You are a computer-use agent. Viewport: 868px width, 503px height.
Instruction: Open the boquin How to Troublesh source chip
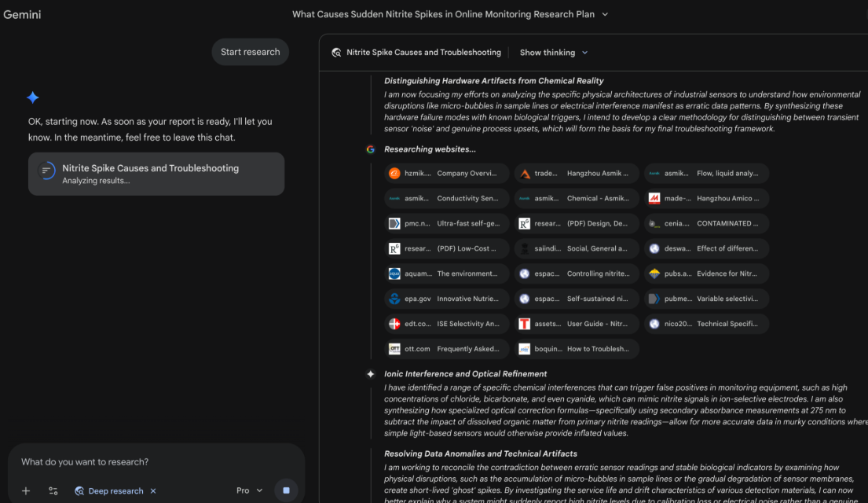click(577, 349)
